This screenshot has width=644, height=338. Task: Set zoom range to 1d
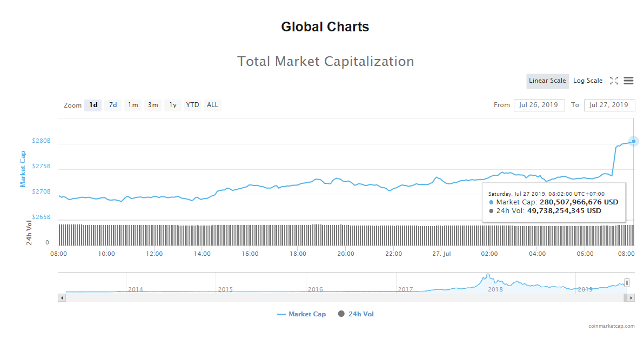pyautogui.click(x=93, y=105)
